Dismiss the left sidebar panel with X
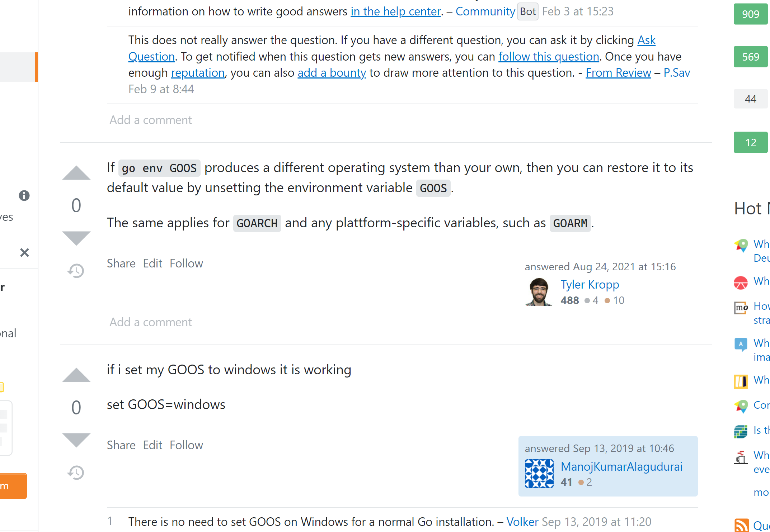Viewport: 770px width, 532px height. (24, 253)
